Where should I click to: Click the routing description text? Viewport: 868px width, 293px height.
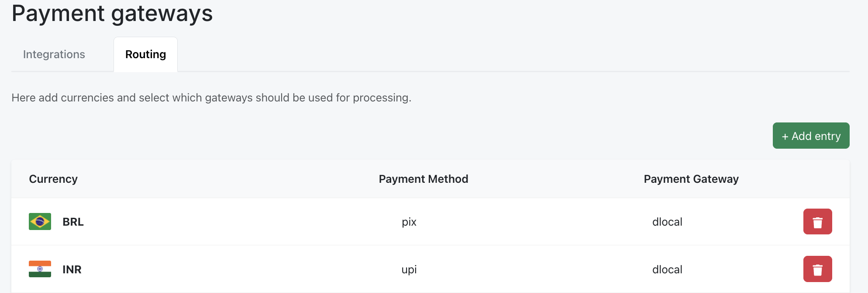(211, 98)
